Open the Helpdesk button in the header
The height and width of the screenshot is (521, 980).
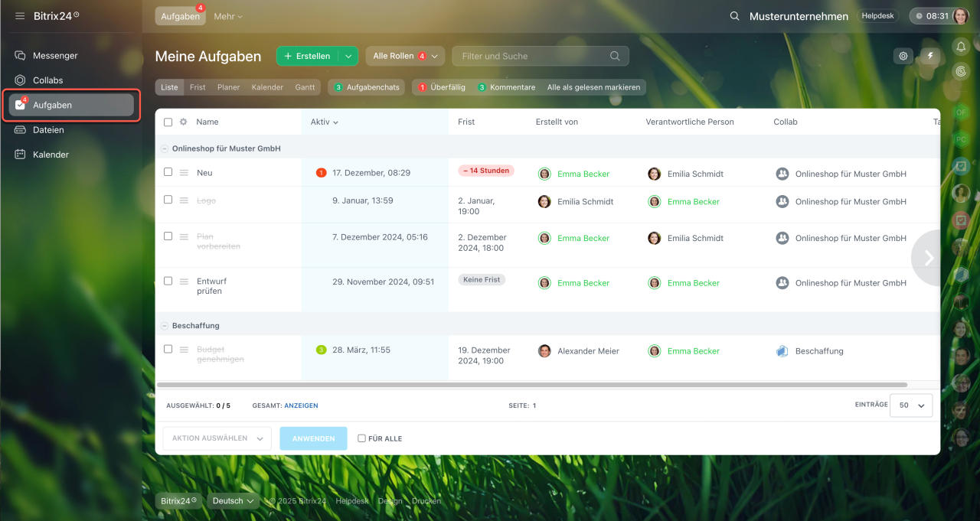point(877,16)
